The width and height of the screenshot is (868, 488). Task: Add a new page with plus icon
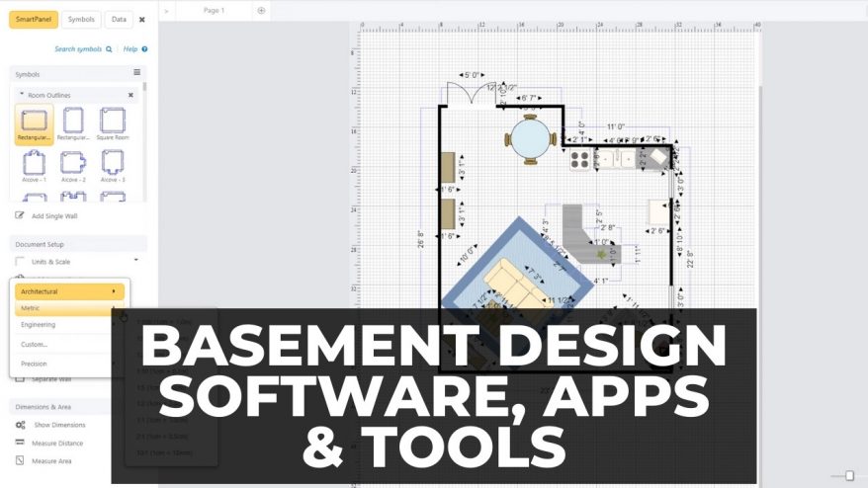(261, 11)
